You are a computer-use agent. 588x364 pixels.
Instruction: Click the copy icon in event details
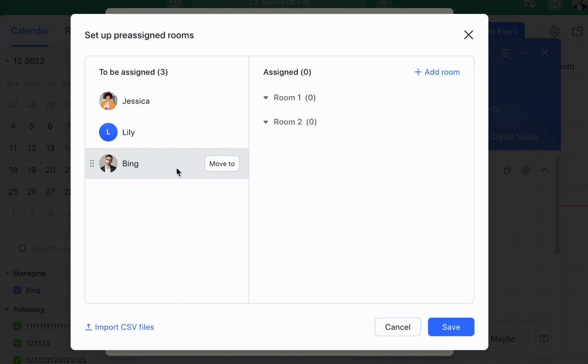(x=507, y=170)
